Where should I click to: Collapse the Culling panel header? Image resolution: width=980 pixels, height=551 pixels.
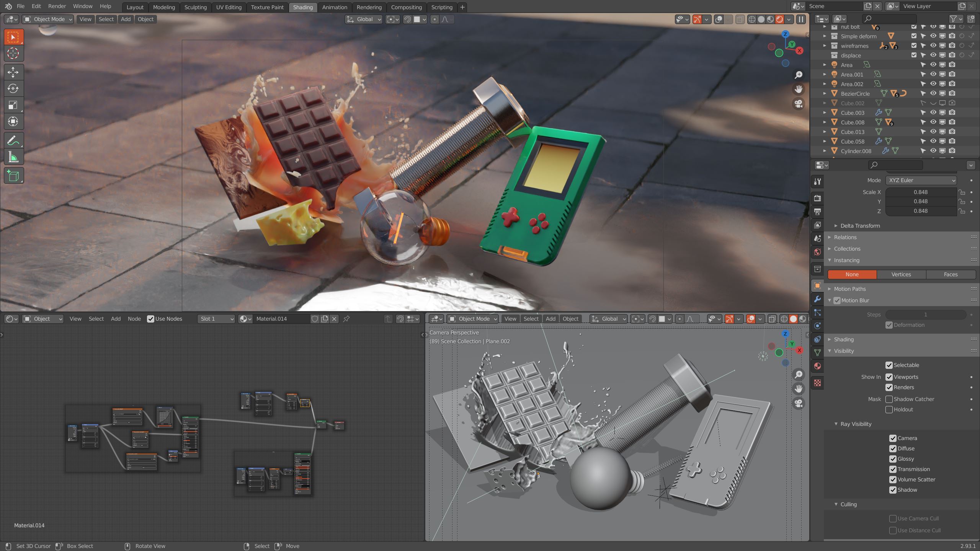(x=847, y=504)
